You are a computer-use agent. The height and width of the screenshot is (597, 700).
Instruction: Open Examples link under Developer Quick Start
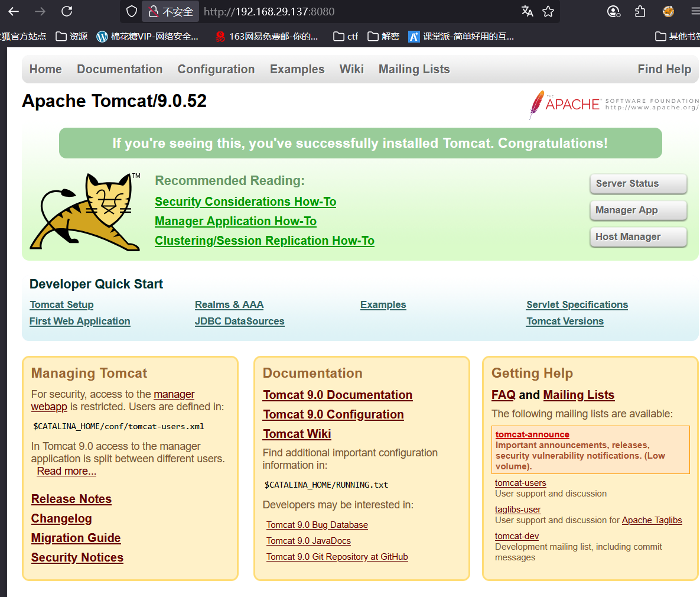pos(383,305)
